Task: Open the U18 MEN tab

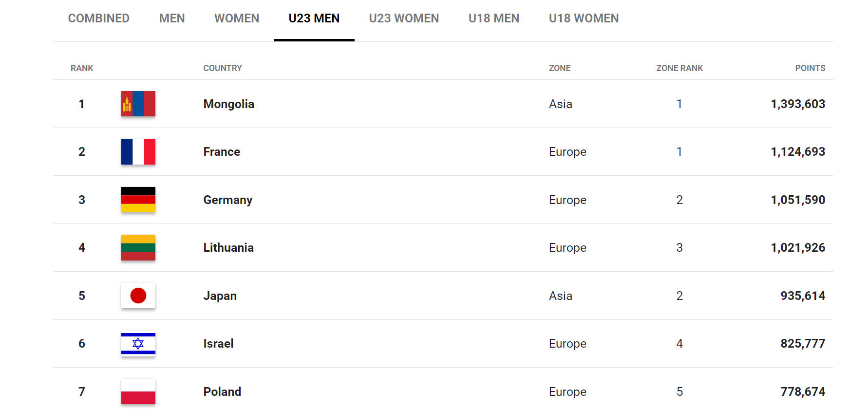Action: tap(494, 19)
